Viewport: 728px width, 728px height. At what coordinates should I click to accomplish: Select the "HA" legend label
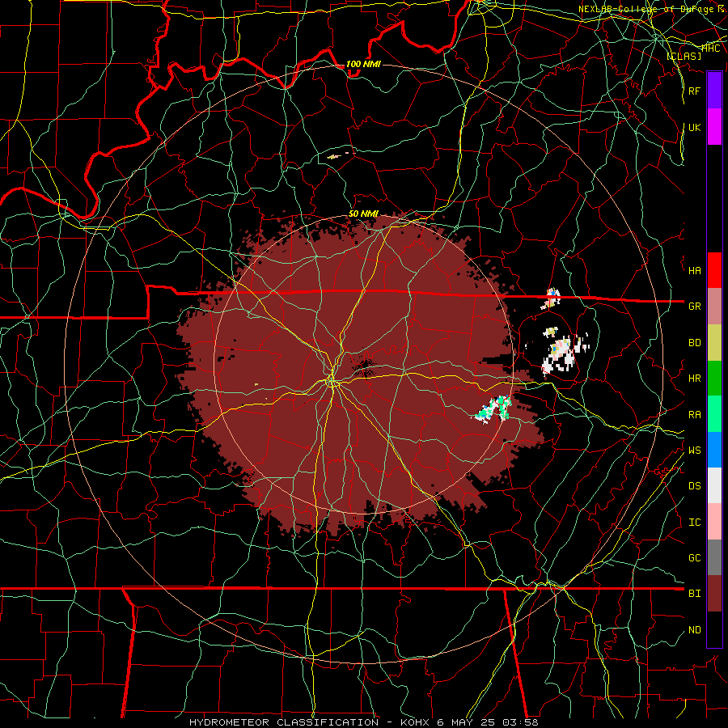[694, 271]
